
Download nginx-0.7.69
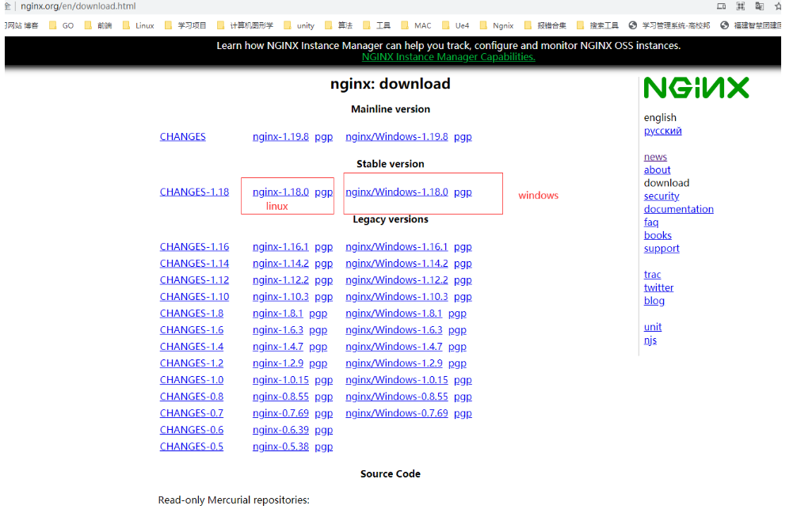coord(280,413)
